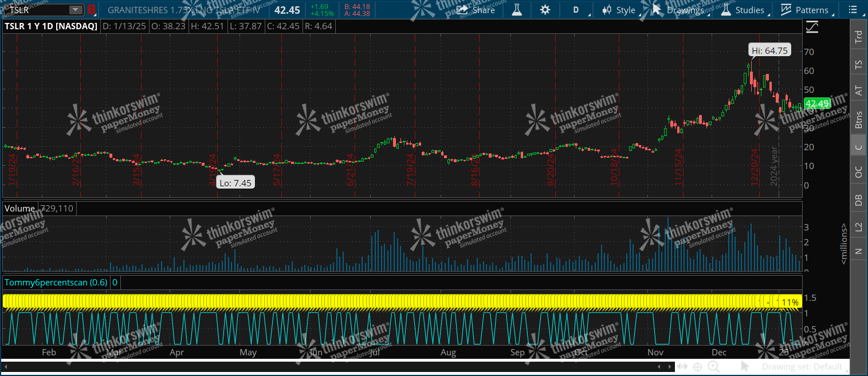This screenshot has width=868, height=376.
Task: Click the 7/19/24 expiration date marker
Action: pyautogui.click(x=410, y=170)
